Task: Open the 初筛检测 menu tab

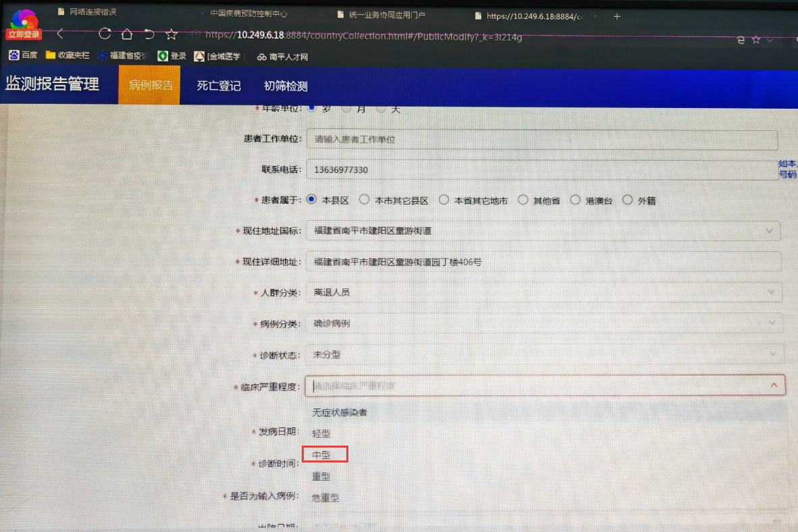Action: click(x=286, y=86)
